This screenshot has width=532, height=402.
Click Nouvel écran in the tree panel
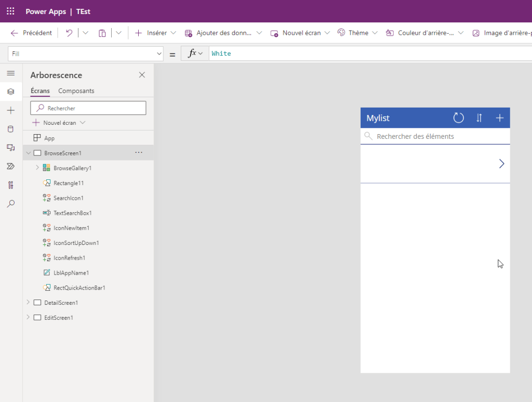coord(59,123)
